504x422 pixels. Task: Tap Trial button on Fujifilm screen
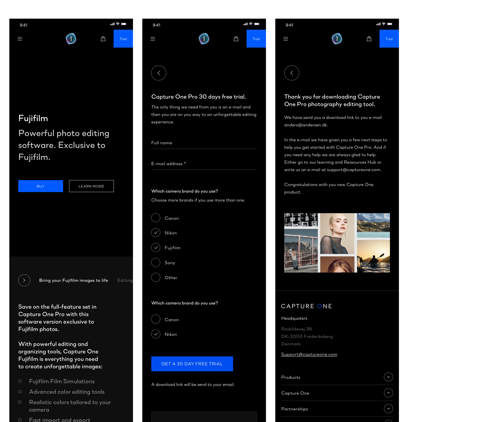pyautogui.click(x=123, y=39)
